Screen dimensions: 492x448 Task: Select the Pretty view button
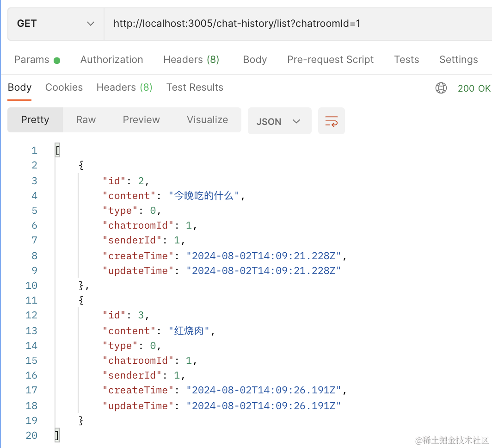tap(35, 120)
